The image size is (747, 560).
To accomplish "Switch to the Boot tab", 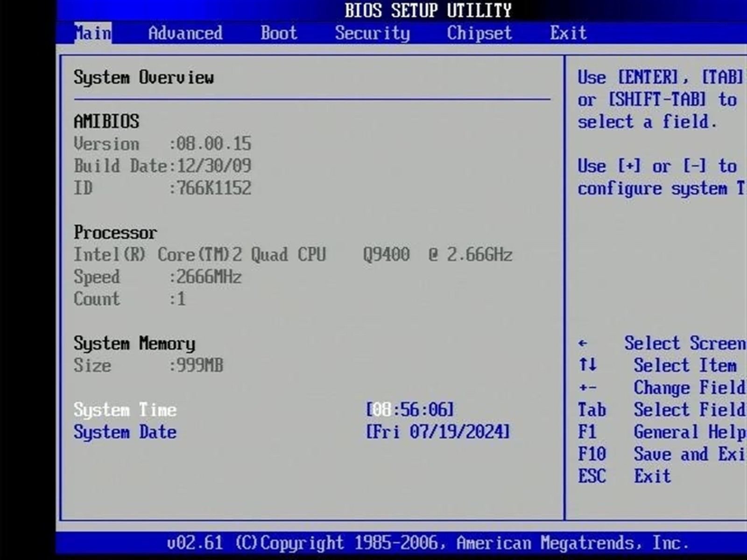I will (x=279, y=33).
